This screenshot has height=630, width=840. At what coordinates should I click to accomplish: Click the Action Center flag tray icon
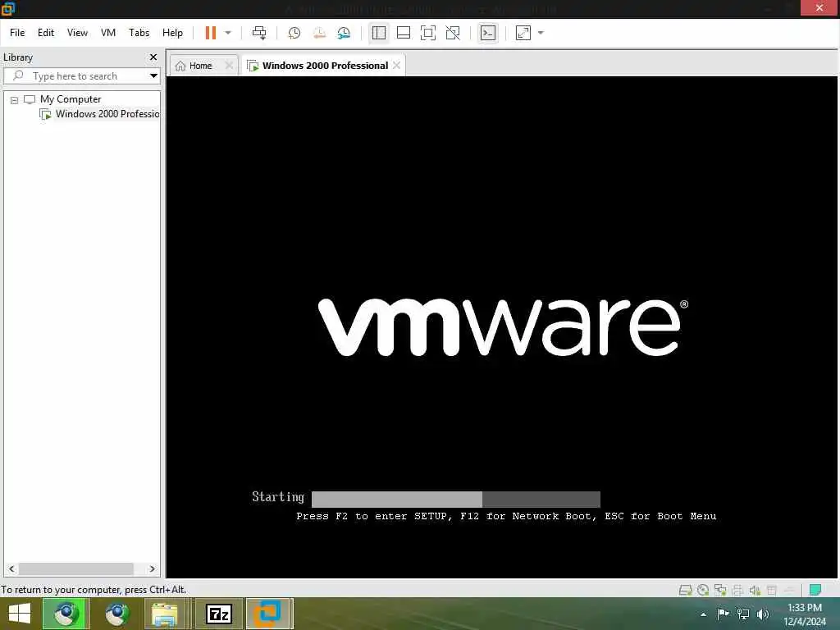pos(723,614)
